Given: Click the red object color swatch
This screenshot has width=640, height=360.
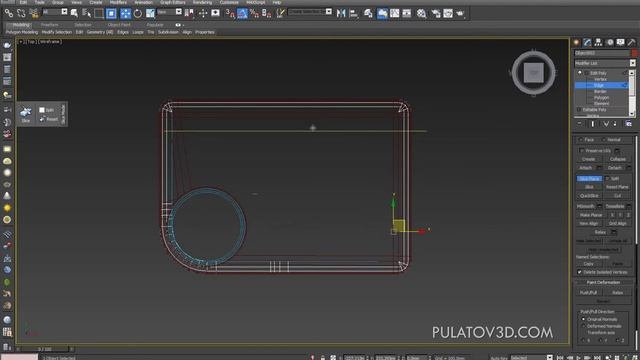Looking at the screenshot, I should coord(634,53).
